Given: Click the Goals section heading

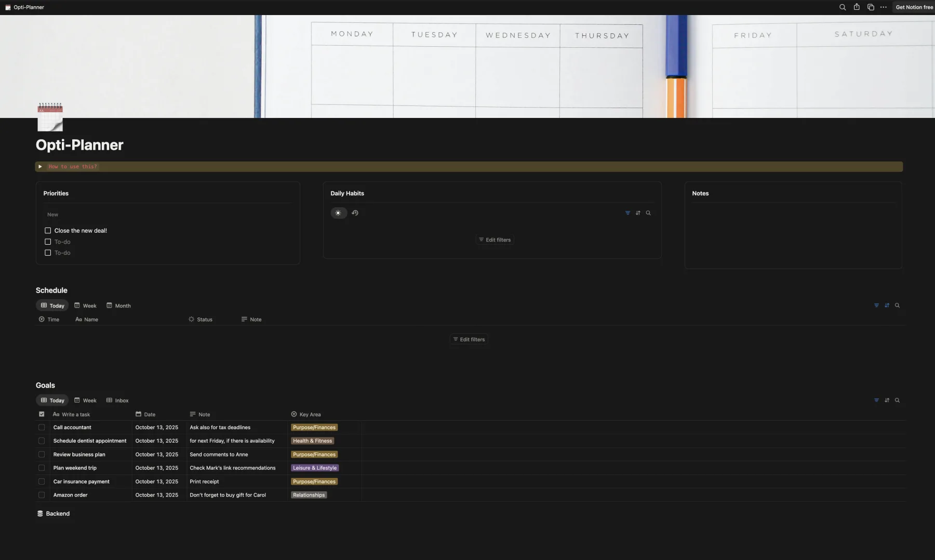Looking at the screenshot, I should point(45,385).
